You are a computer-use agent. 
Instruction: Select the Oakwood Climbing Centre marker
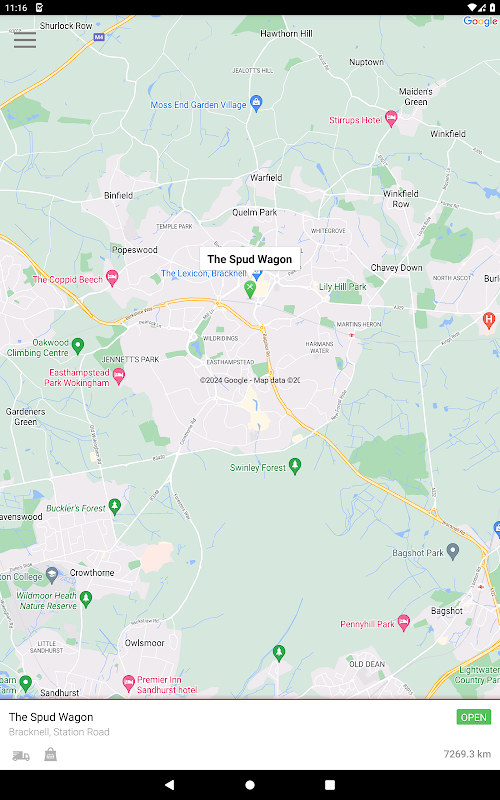[x=78, y=346]
